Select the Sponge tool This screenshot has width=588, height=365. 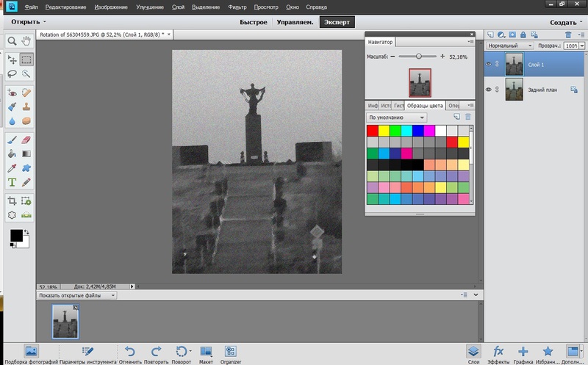(26, 121)
